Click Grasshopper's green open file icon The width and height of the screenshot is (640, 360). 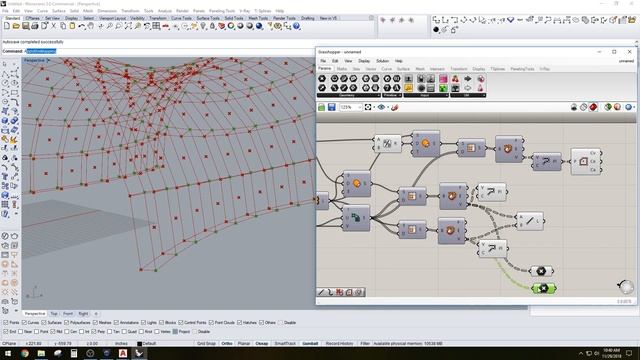322,107
